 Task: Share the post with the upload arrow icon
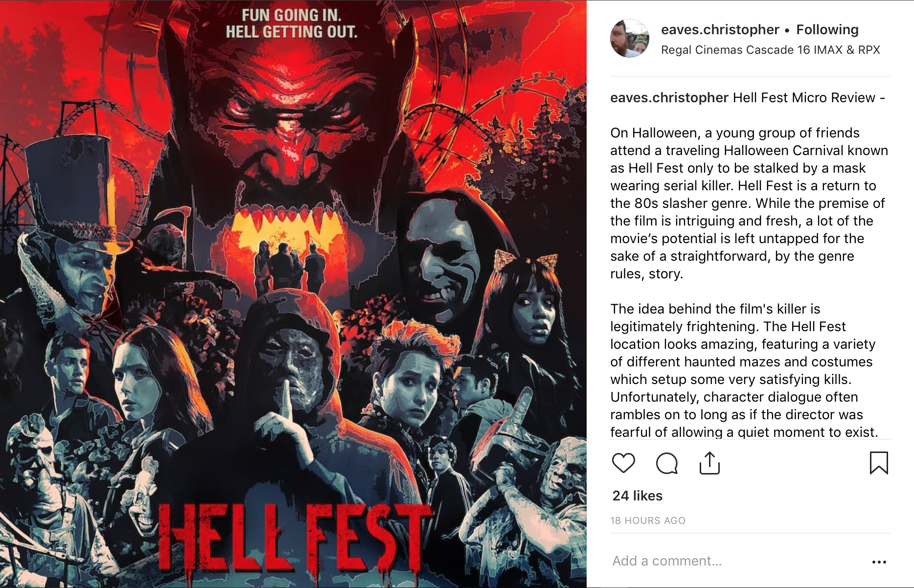point(709,463)
